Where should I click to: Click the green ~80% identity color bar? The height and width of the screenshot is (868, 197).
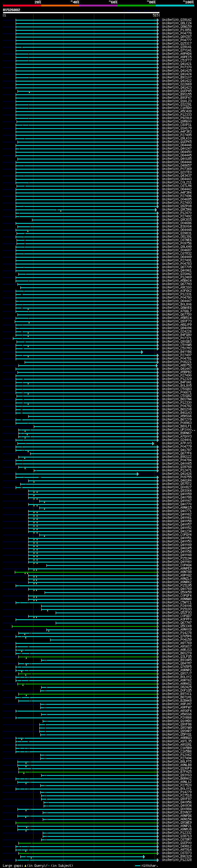137,6
